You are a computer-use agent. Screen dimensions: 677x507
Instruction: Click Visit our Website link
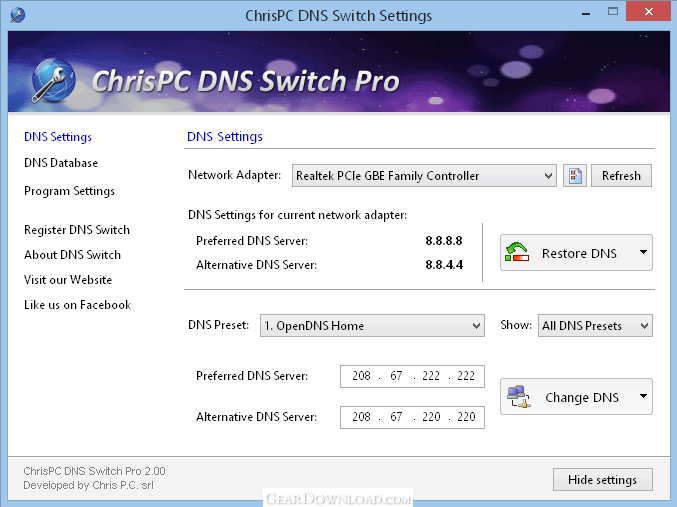coord(68,280)
